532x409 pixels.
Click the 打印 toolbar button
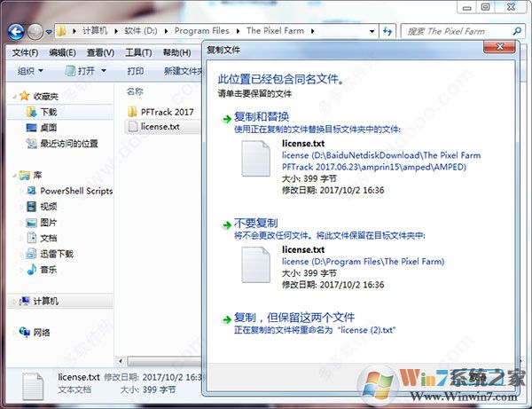[135, 71]
